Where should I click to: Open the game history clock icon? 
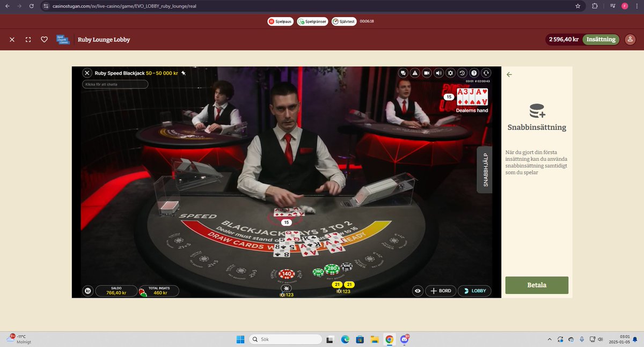click(462, 73)
